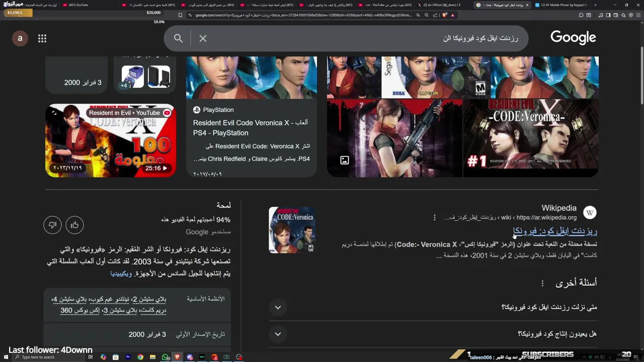Click the لمحة overview heading
644x362 pixels.
click(x=223, y=205)
